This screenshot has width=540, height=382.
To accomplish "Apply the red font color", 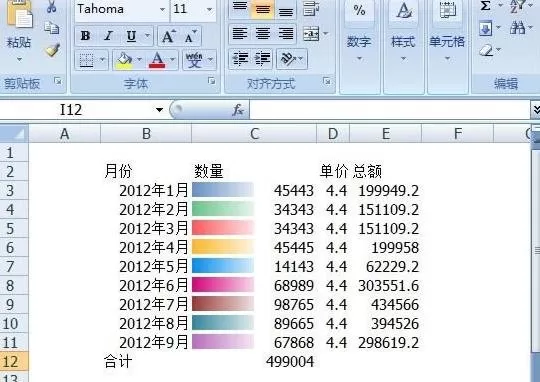I will [x=157, y=60].
